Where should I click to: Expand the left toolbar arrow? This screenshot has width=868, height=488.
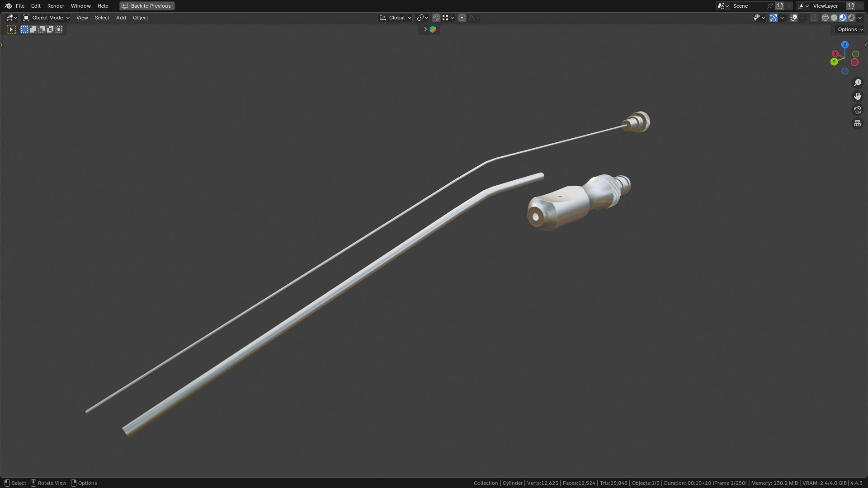(x=2, y=45)
